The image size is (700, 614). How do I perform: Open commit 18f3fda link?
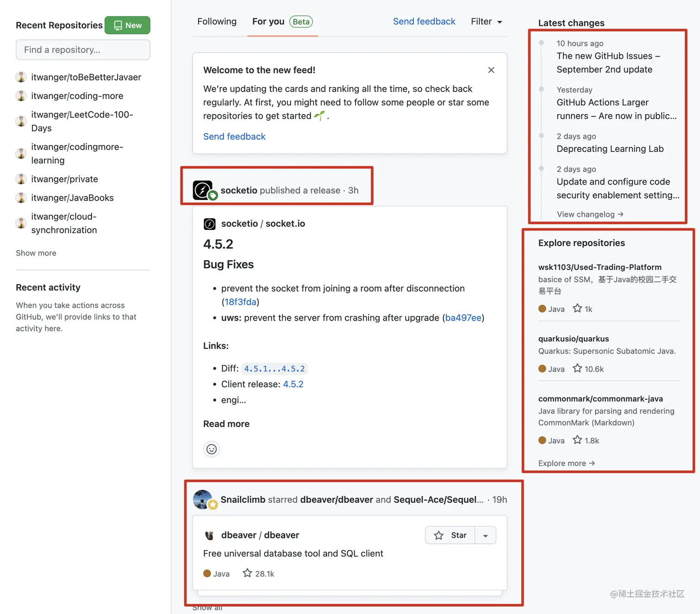(240, 302)
